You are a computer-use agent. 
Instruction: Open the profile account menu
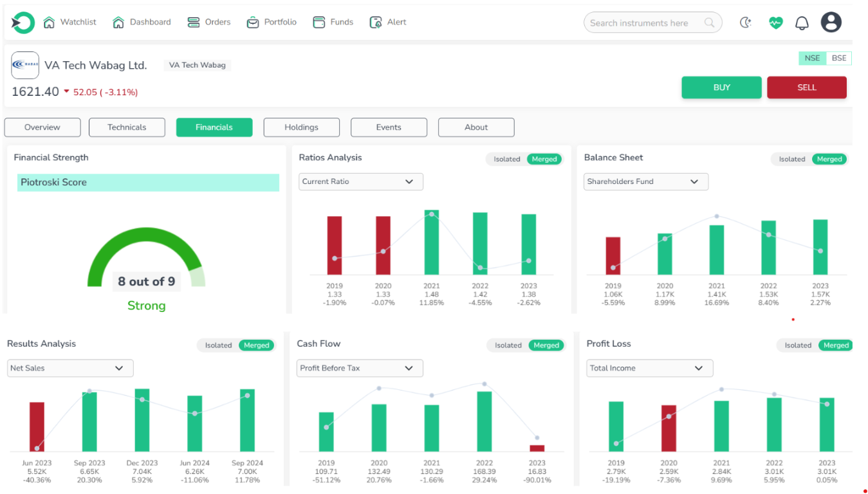click(x=831, y=22)
